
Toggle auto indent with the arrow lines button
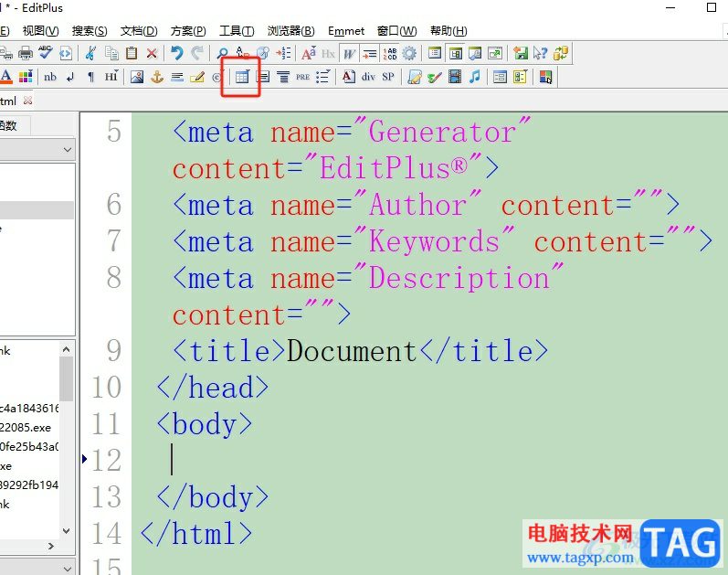tap(370, 53)
